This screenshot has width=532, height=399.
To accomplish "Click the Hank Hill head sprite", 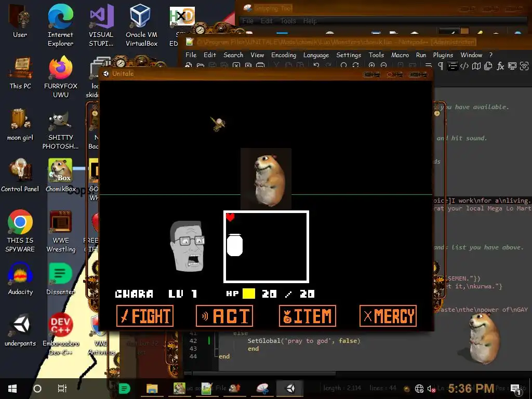I will (187, 246).
